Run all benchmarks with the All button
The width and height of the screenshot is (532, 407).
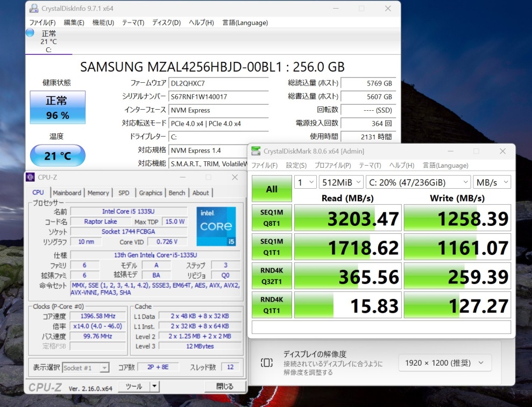tap(272, 189)
